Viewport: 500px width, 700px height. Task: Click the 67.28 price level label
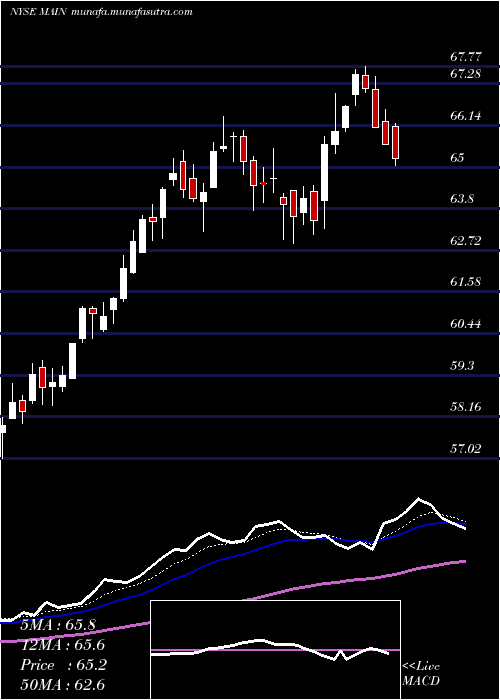466,74
